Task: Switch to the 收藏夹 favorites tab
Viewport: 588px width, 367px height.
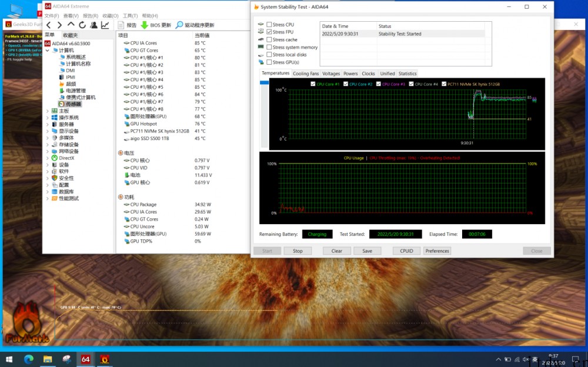Action: click(x=70, y=35)
